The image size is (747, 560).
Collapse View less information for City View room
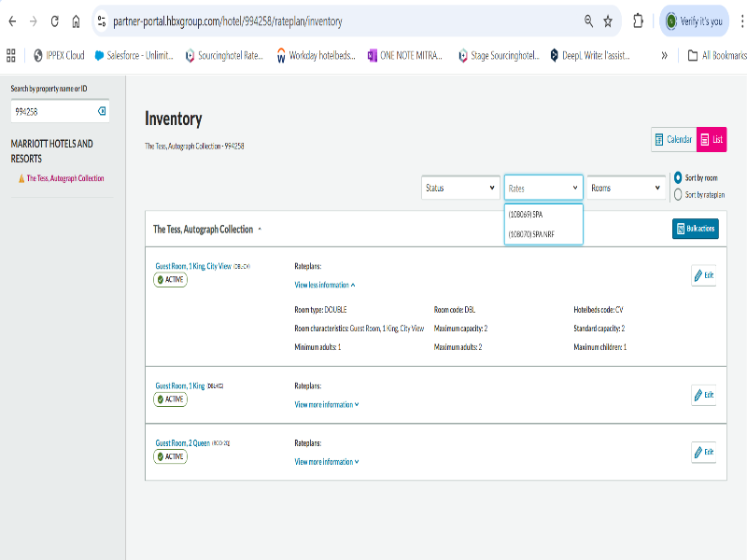325,285
